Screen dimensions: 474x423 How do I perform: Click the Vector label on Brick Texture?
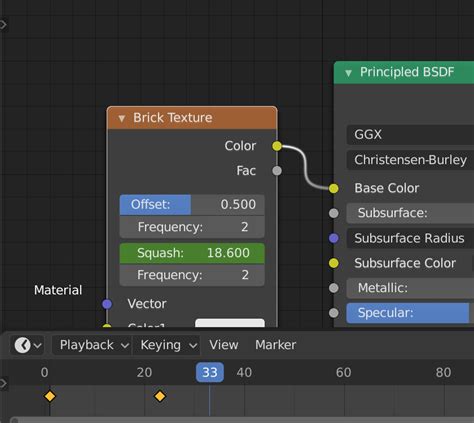(147, 304)
